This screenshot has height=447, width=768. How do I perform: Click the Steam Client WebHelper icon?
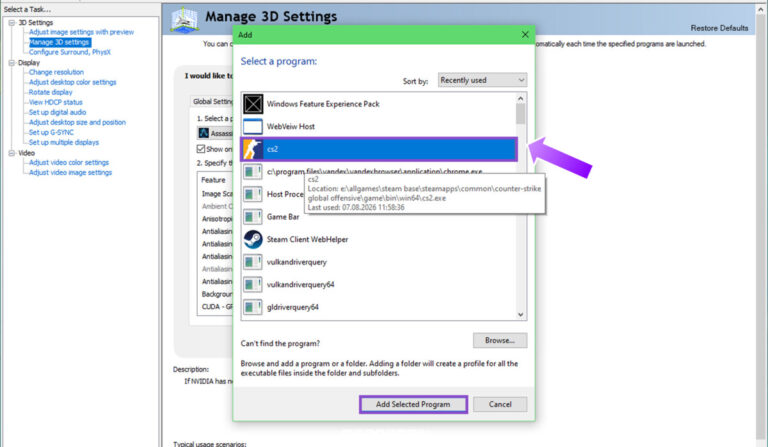253,239
